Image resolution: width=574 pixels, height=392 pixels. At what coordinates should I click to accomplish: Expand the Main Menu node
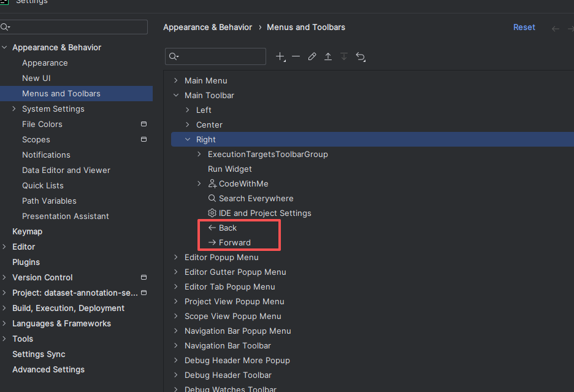point(176,80)
